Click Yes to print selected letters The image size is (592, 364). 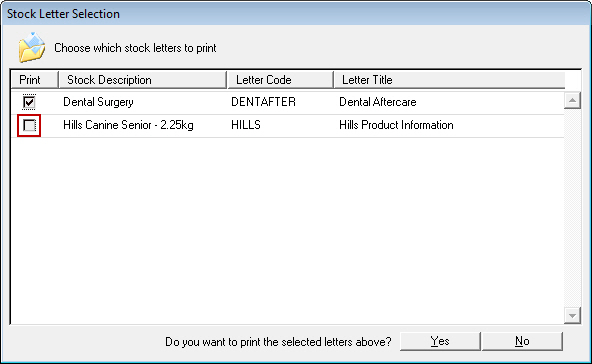pos(440,341)
